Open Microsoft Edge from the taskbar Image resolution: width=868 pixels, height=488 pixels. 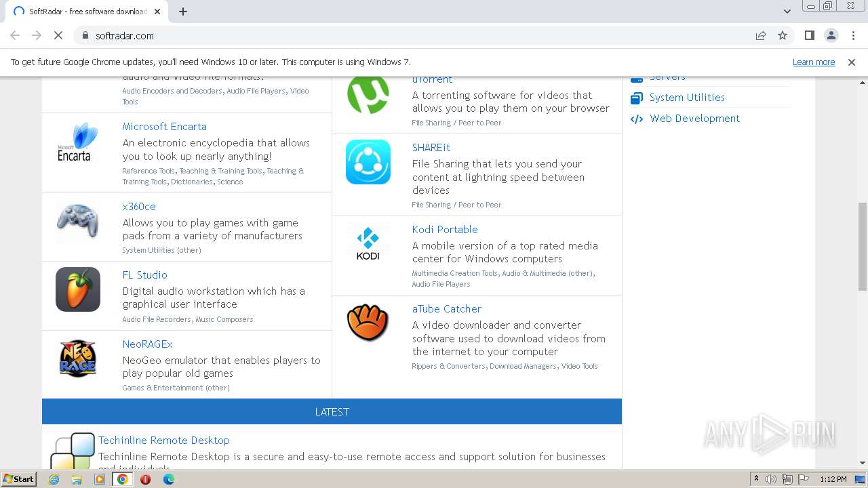click(x=168, y=479)
